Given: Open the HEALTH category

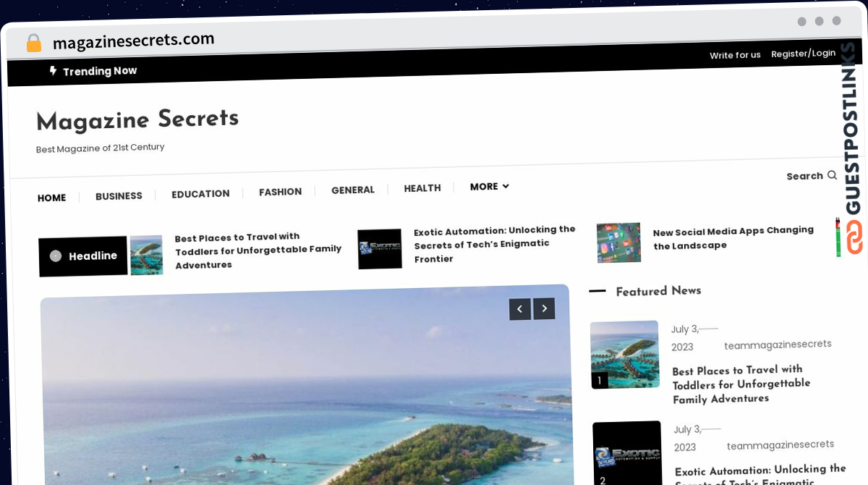Looking at the screenshot, I should click(x=422, y=188).
